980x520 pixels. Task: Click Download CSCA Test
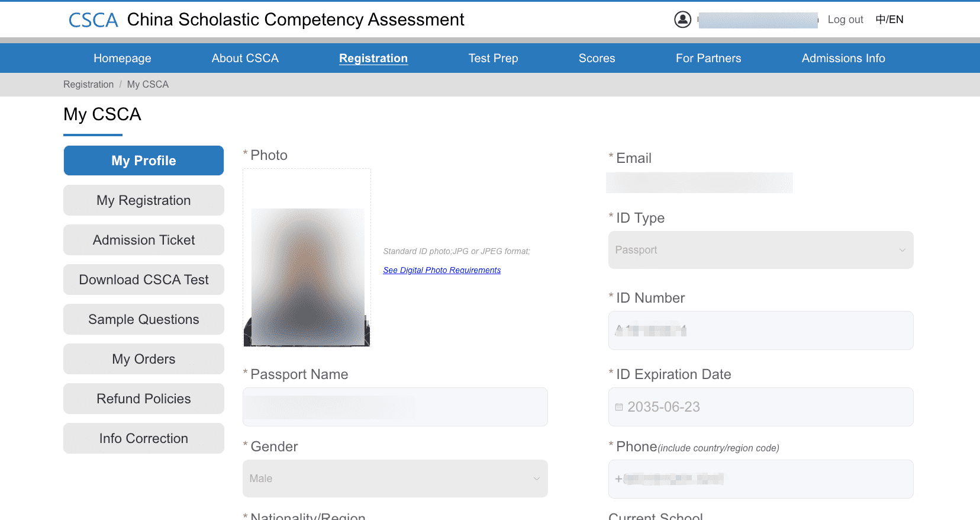point(144,280)
